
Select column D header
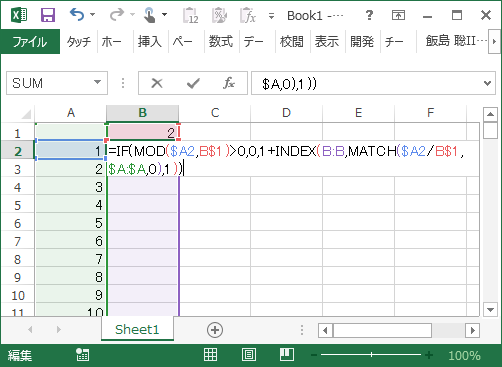click(x=286, y=113)
